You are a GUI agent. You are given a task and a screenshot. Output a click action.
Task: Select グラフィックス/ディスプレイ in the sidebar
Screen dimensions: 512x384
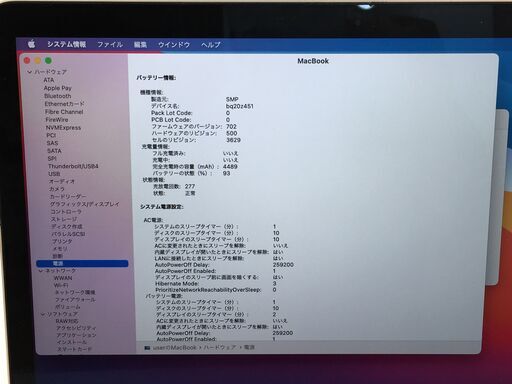[x=85, y=204]
